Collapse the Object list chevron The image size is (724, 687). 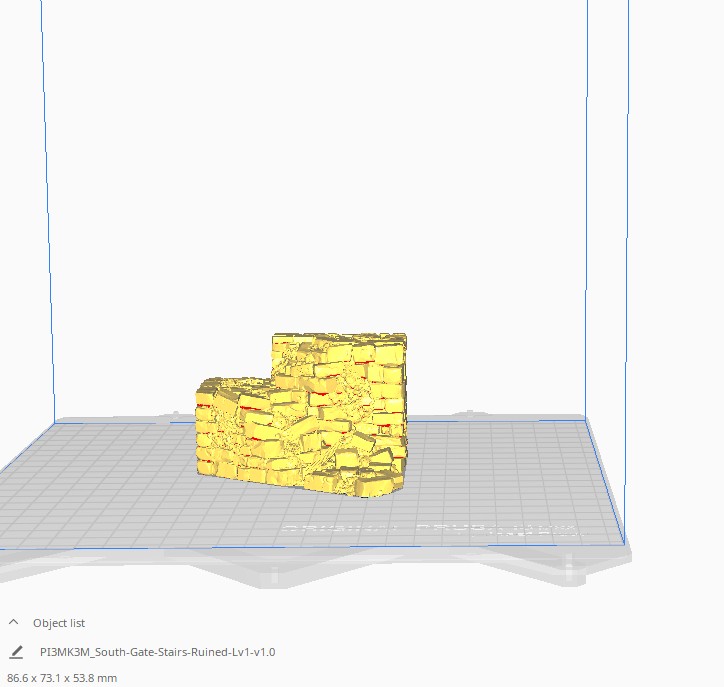13,622
